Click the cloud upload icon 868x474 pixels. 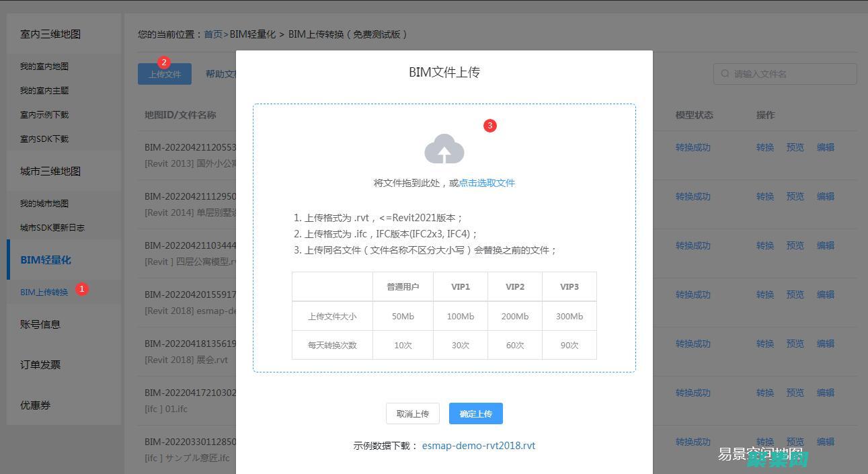tap(444, 151)
